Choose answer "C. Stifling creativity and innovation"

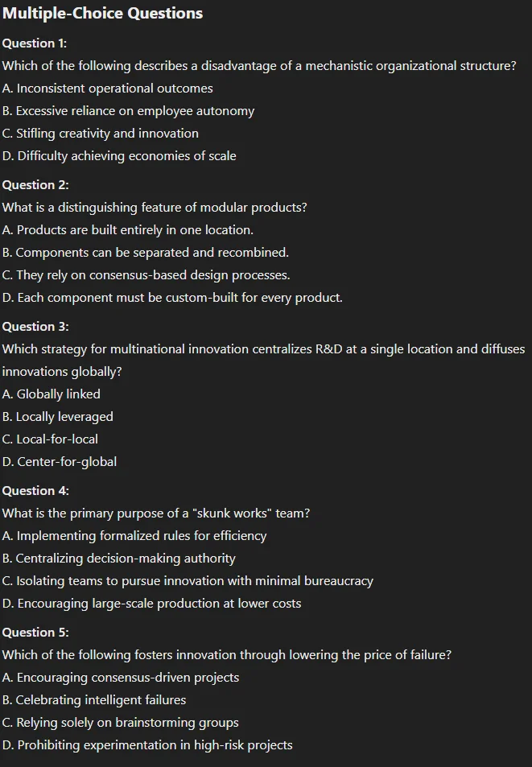(101, 134)
